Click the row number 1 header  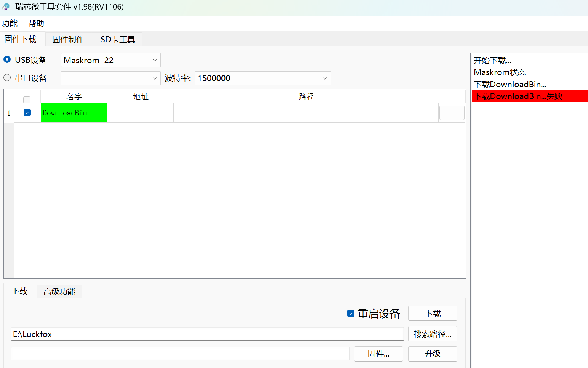(9, 113)
